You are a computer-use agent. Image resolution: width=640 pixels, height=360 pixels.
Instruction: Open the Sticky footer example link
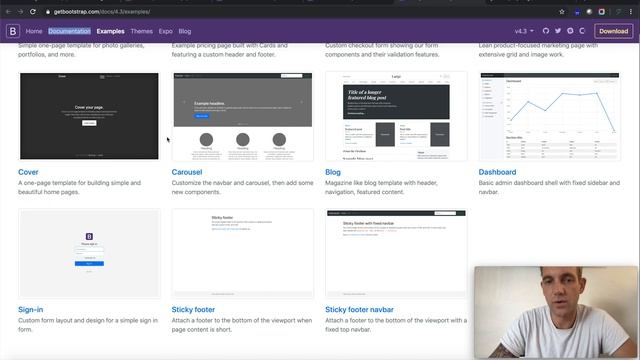193,310
